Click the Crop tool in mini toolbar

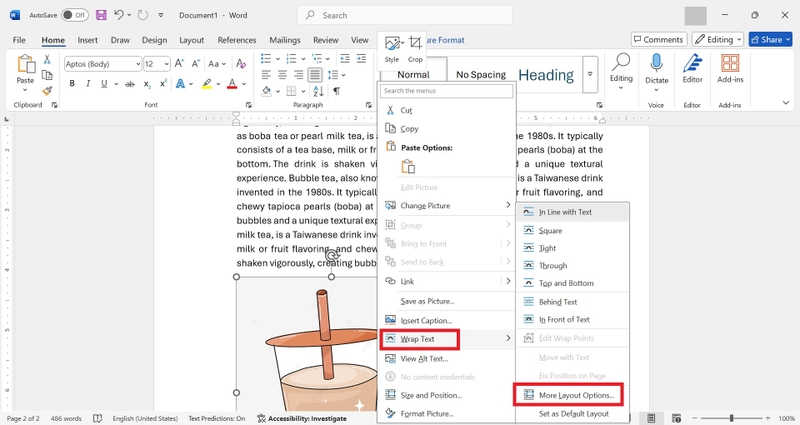coord(415,44)
